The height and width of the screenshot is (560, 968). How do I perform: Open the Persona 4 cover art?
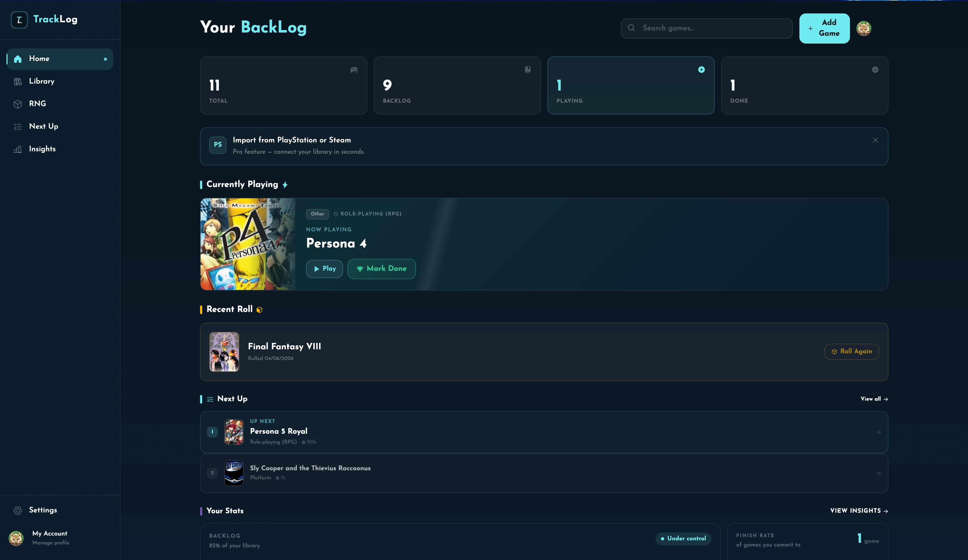[248, 244]
